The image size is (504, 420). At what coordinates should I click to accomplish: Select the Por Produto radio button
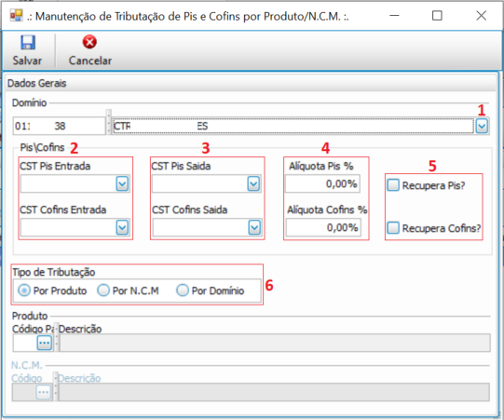(x=24, y=291)
